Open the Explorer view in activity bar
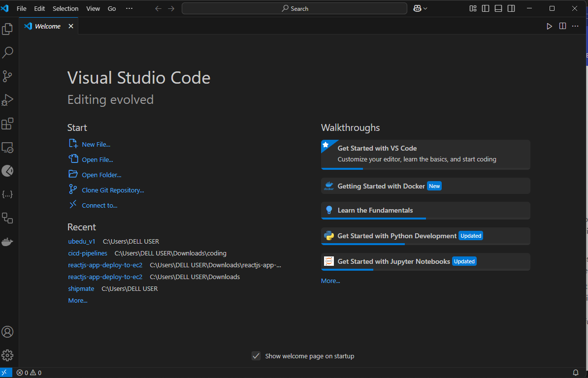Screen dimensions: 588x378 coord(7,29)
